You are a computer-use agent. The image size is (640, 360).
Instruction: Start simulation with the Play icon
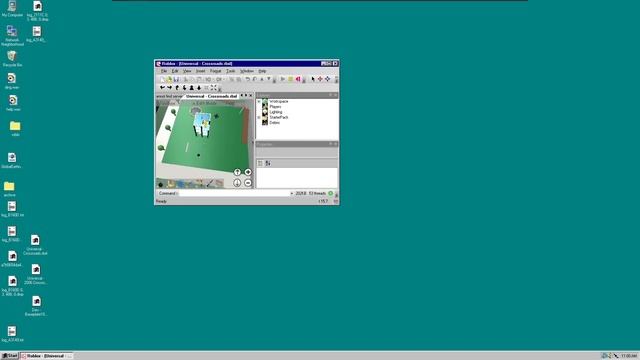[282, 79]
